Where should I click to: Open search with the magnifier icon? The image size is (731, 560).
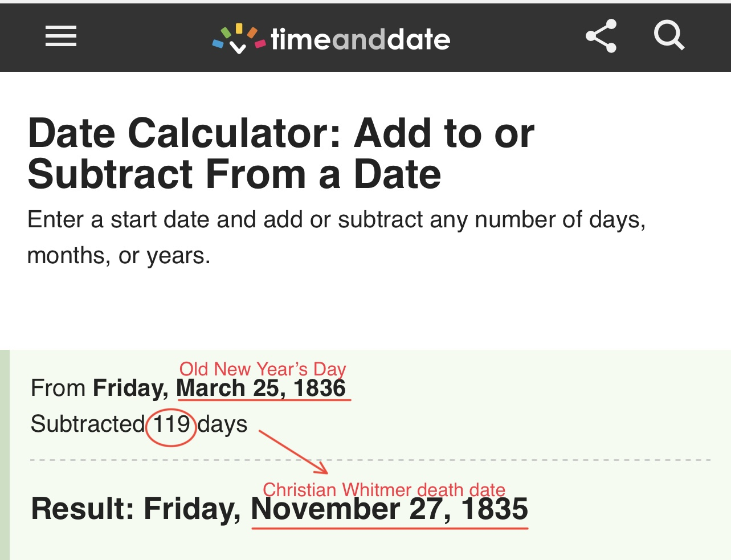[668, 36]
